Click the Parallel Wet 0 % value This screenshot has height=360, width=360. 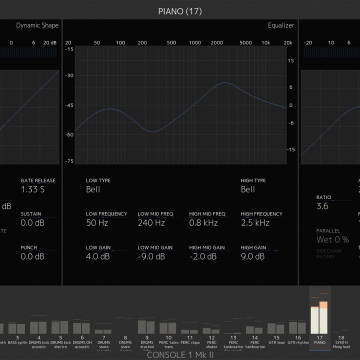click(333, 240)
